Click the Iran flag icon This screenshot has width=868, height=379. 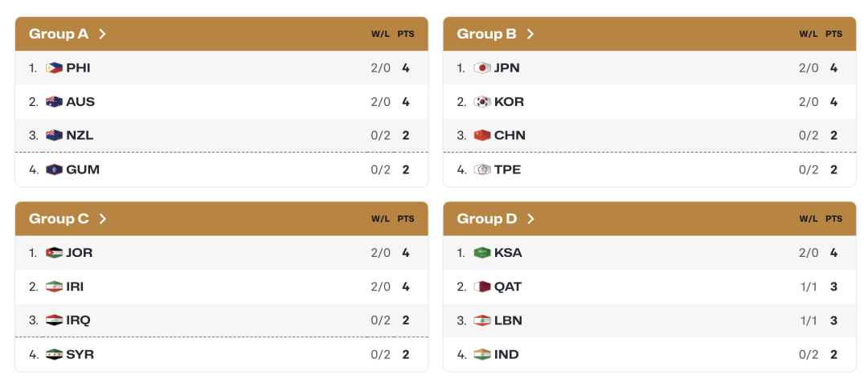coord(55,287)
